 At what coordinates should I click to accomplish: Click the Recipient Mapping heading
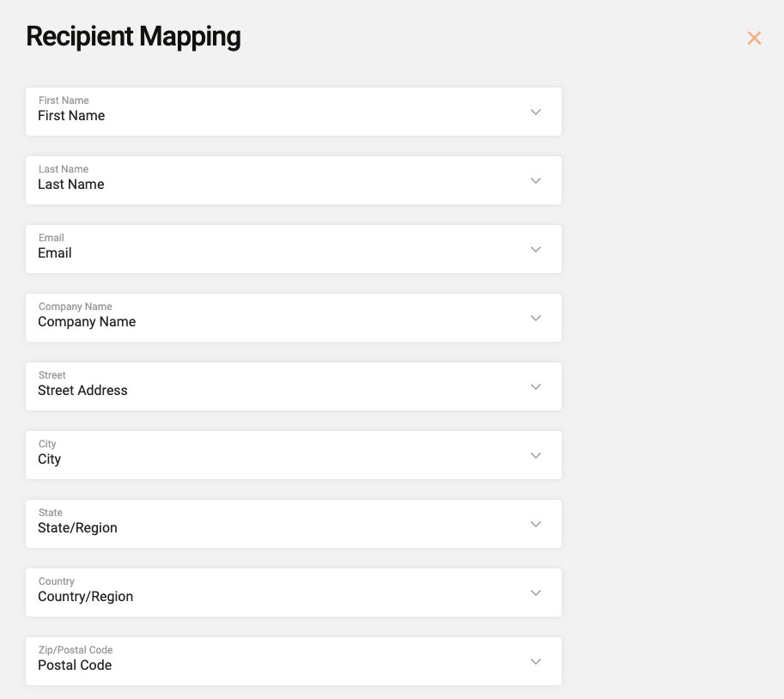tap(133, 37)
